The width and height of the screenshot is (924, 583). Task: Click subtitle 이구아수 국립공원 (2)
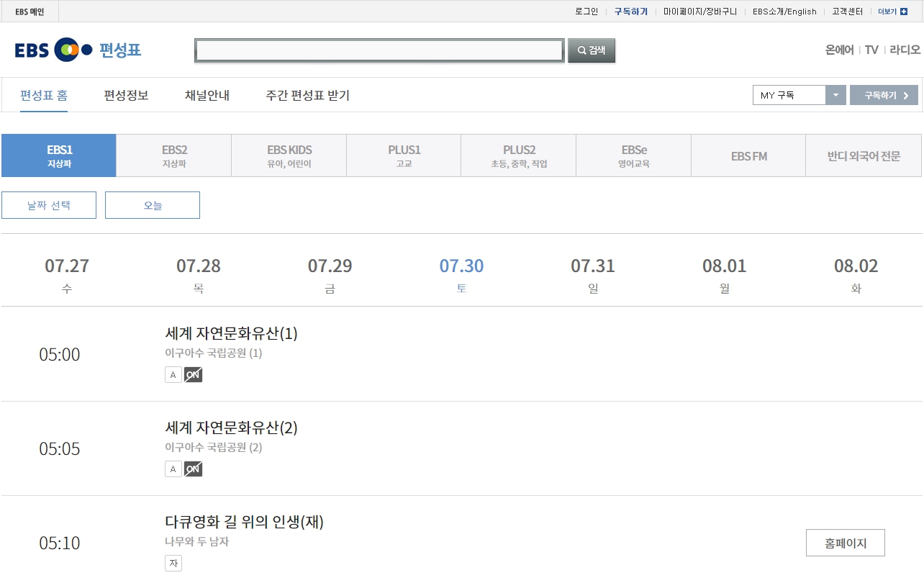pos(214,448)
